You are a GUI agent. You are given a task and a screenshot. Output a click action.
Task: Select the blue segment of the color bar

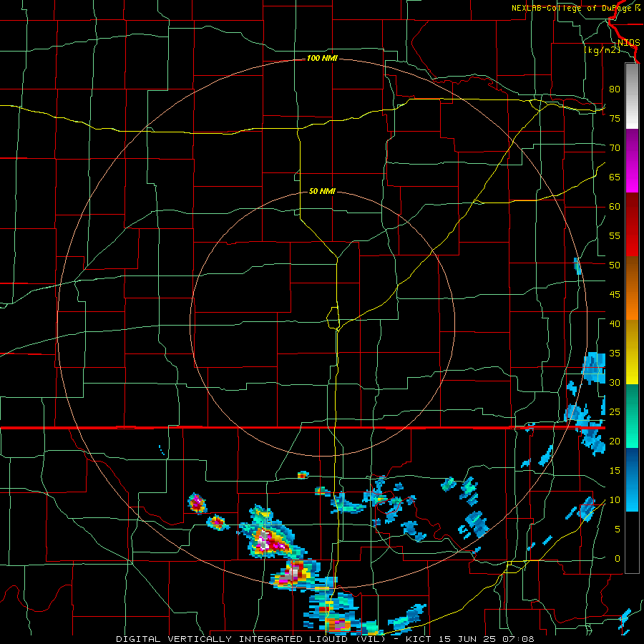click(632, 479)
